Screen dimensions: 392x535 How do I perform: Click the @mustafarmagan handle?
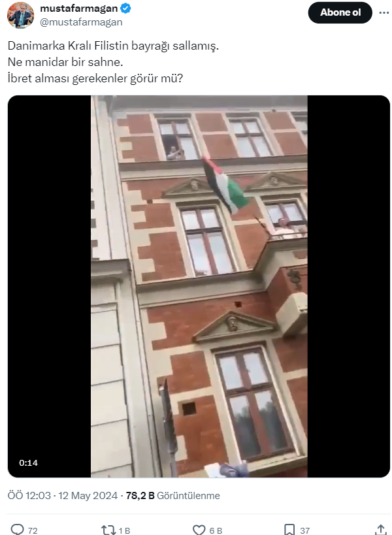tap(81, 22)
